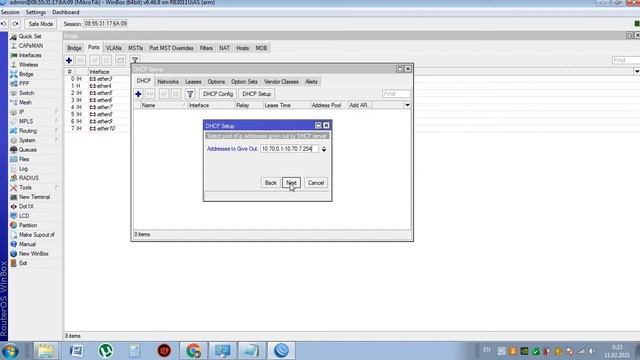Click Make Supout.rif in sidebar
This screenshot has width=640, height=360.
point(36,235)
